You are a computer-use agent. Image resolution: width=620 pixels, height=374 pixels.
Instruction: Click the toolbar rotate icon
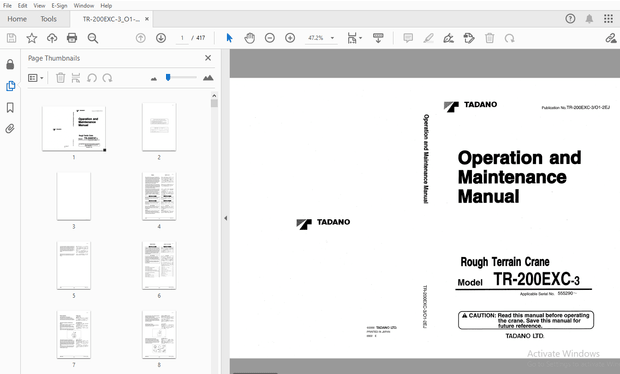point(509,38)
